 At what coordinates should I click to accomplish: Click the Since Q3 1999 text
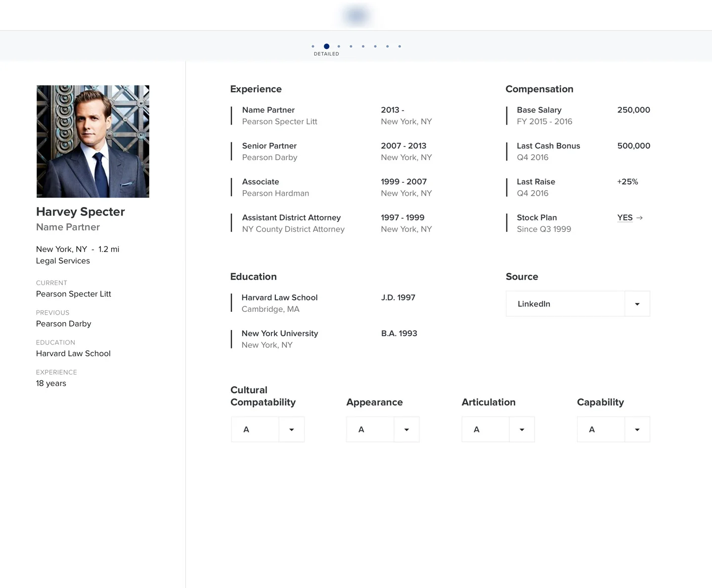544,229
